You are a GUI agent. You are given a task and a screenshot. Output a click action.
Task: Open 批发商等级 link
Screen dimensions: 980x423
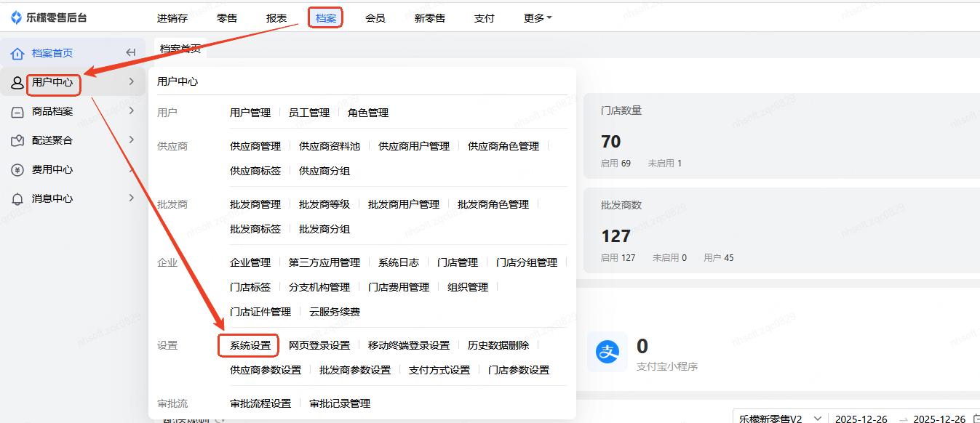click(x=324, y=204)
